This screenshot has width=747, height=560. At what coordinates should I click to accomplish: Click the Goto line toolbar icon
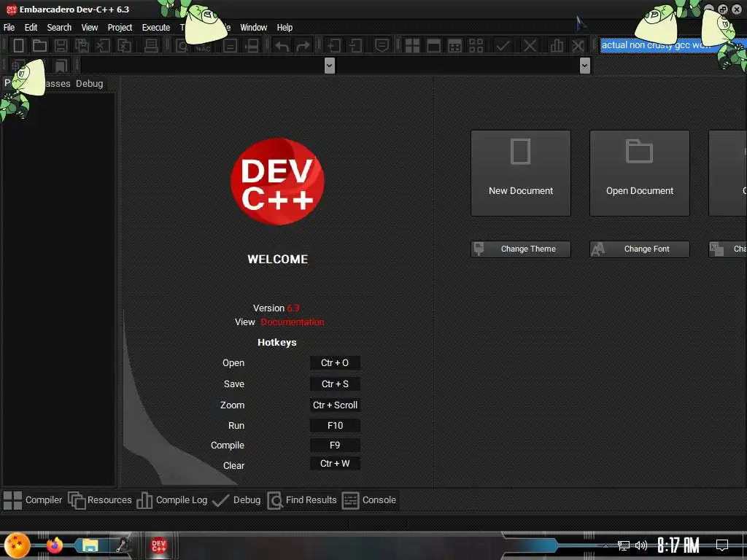coord(252,46)
